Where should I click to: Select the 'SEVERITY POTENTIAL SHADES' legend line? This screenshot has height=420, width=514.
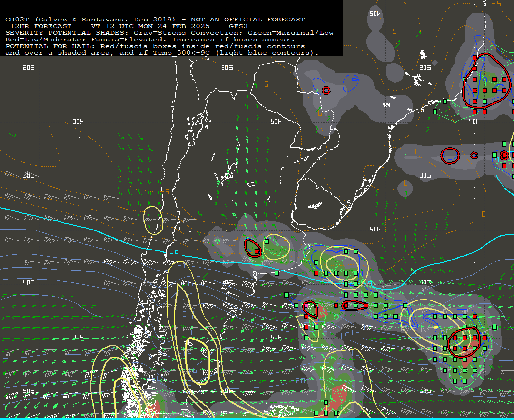point(169,33)
